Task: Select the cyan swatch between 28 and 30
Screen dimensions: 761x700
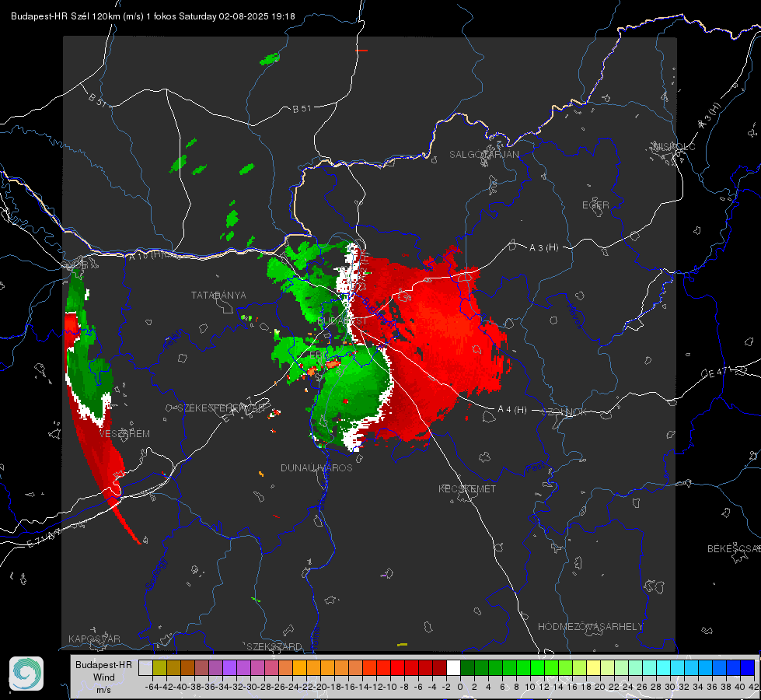Action: point(663,667)
